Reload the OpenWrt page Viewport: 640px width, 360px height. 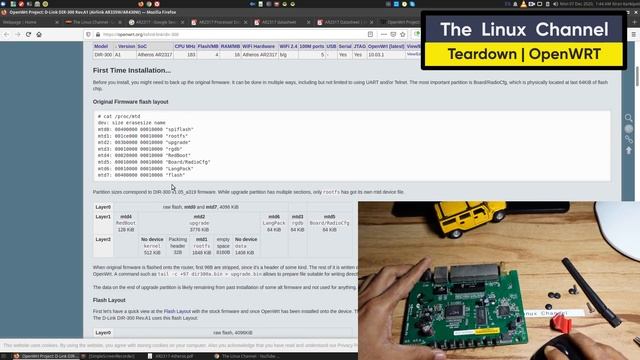point(28,35)
